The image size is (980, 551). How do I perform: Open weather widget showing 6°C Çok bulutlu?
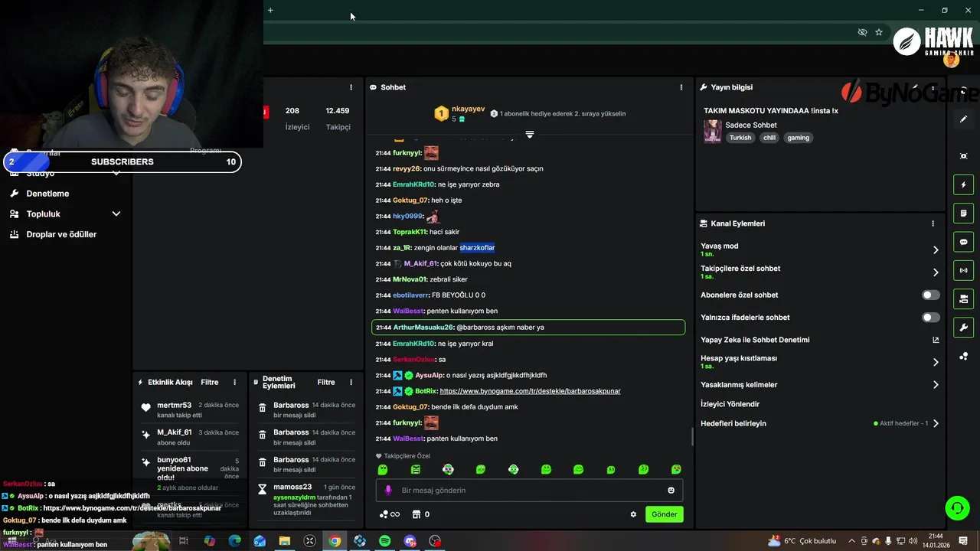click(x=802, y=541)
